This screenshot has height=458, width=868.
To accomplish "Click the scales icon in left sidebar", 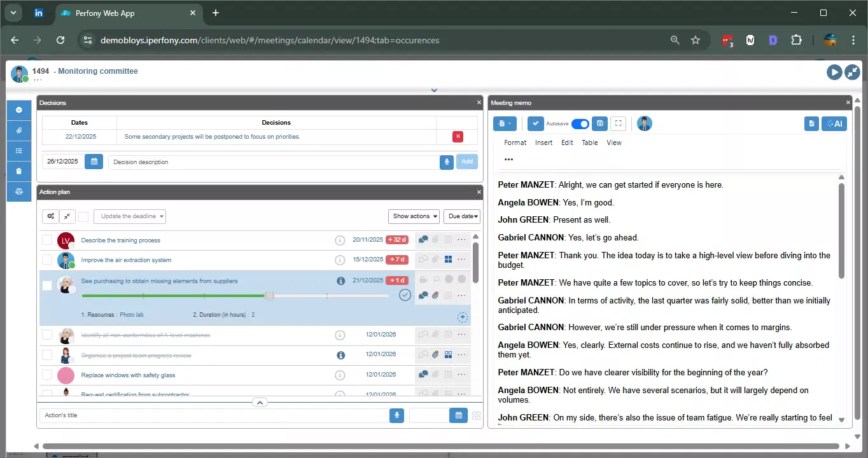I will click(x=19, y=191).
